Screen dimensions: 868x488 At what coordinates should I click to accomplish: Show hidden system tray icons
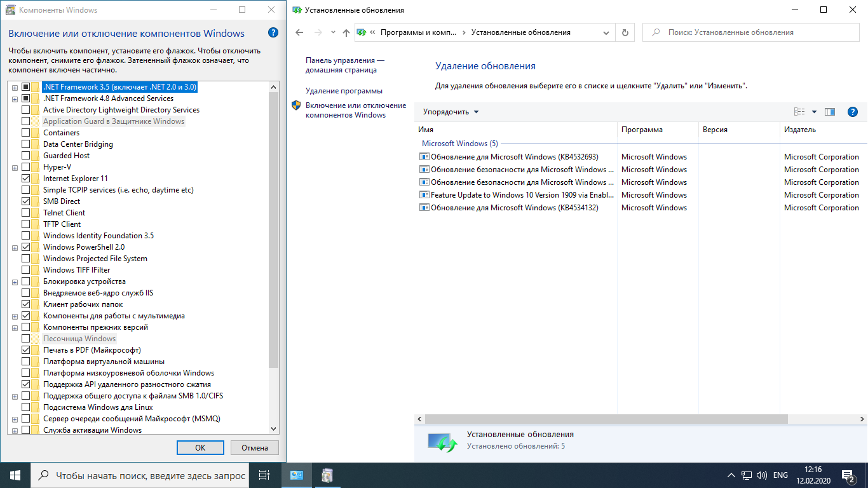tap(731, 475)
